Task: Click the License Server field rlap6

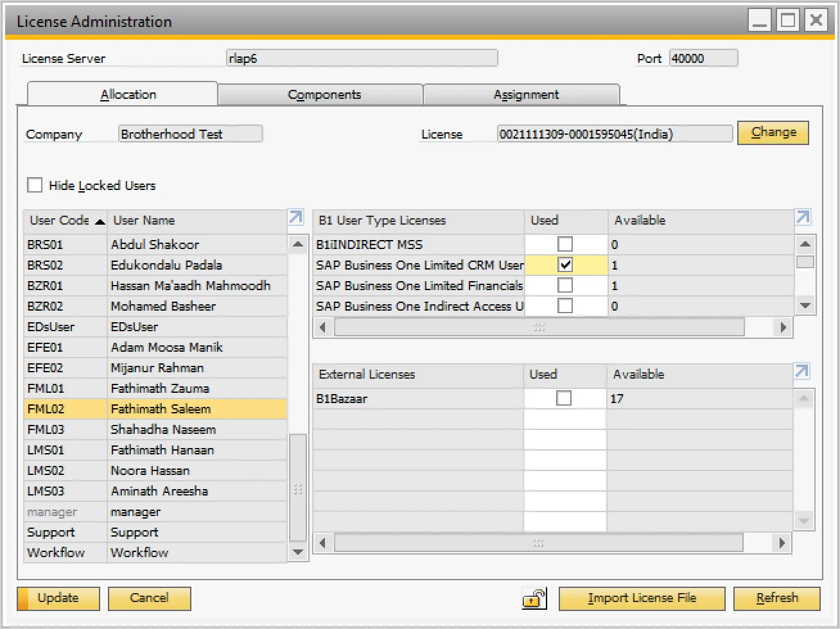Action: click(x=362, y=58)
